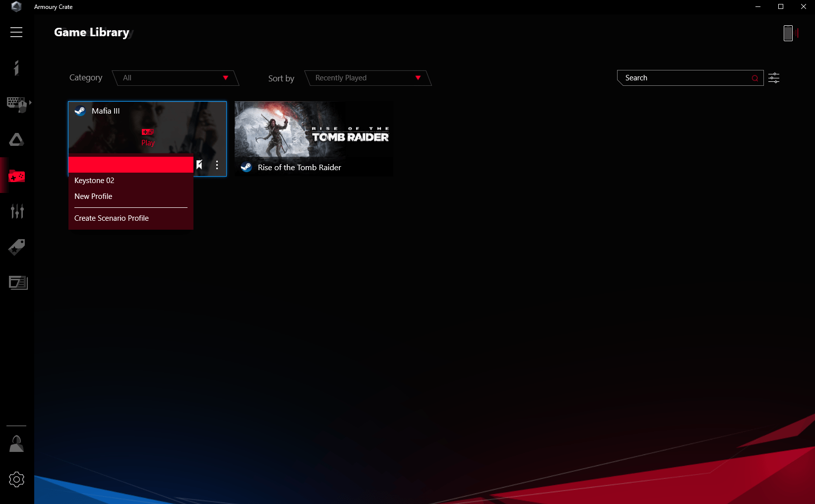Click the Rise of the Tomb Raider label
Image resolution: width=815 pixels, height=504 pixels.
coord(300,168)
